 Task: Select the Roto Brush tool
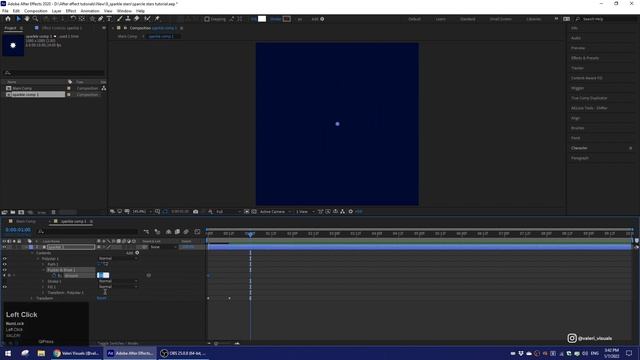tap(147, 19)
